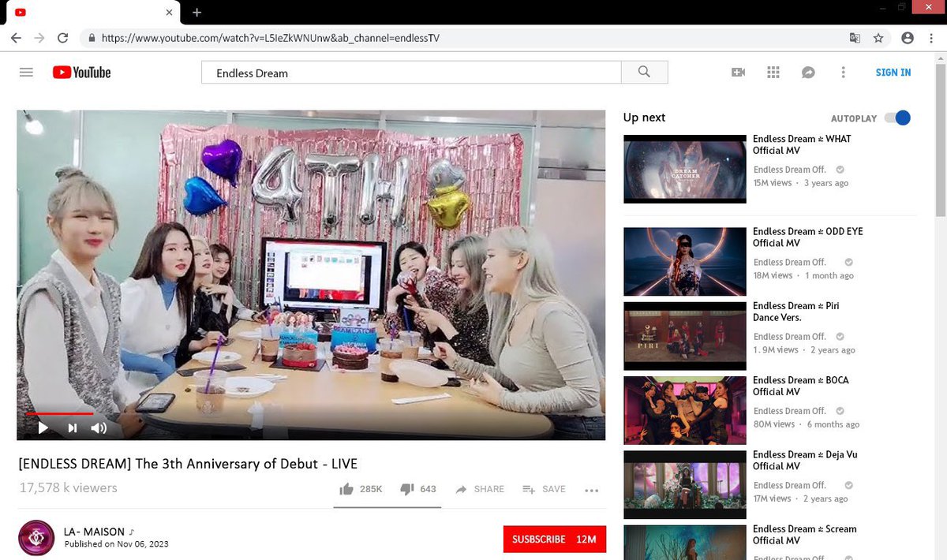
Task: Open WHAT Official MV thumbnail
Action: coord(685,169)
